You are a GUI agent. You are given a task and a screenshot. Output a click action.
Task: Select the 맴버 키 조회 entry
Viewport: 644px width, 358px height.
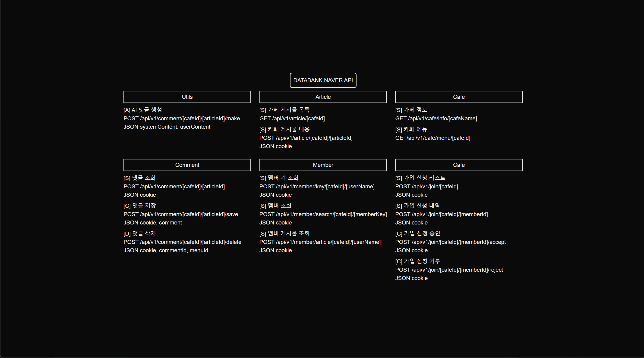279,178
